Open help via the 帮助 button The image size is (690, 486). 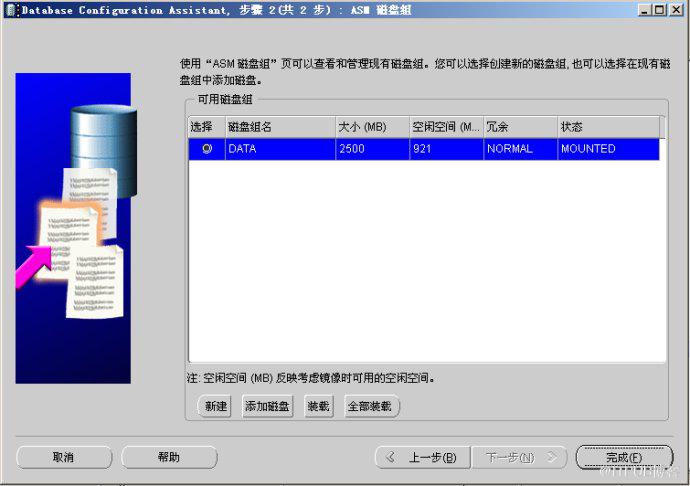tap(169, 457)
